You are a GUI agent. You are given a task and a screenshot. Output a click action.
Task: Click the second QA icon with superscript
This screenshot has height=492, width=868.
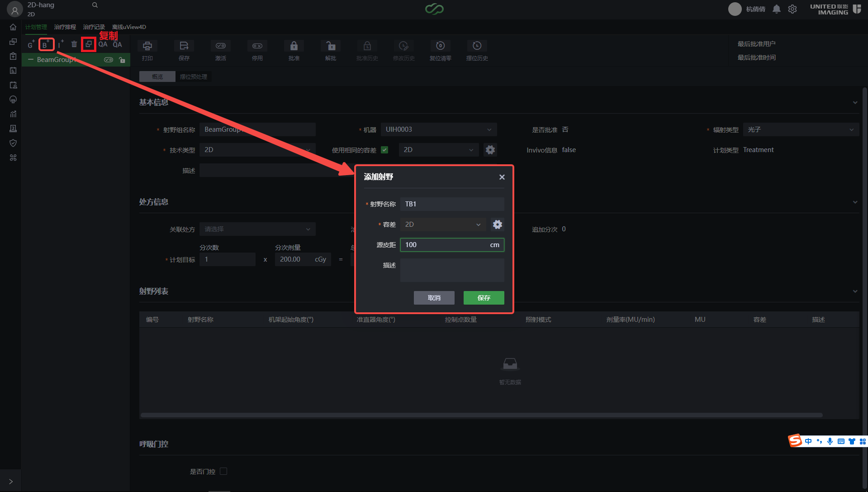[x=117, y=44]
